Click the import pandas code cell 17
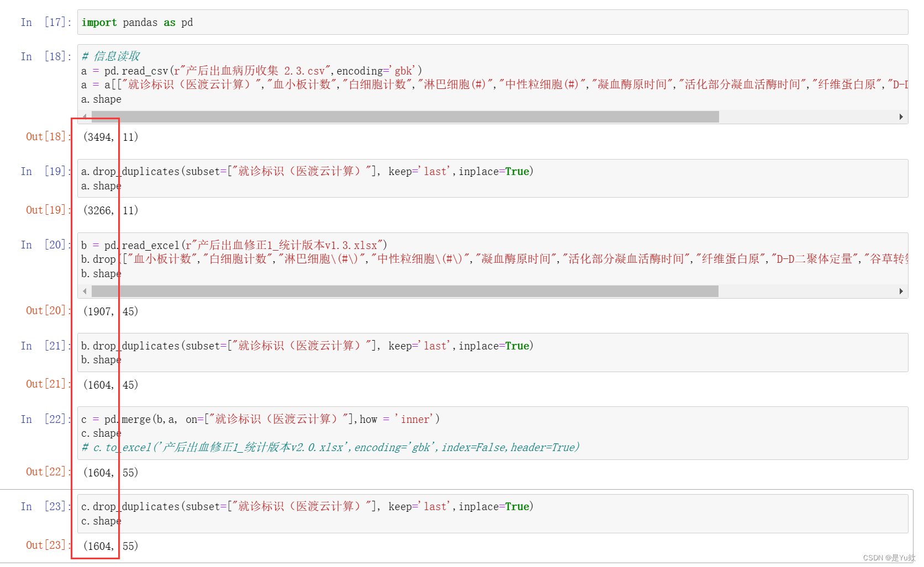This screenshot has width=924, height=567. pos(493,22)
